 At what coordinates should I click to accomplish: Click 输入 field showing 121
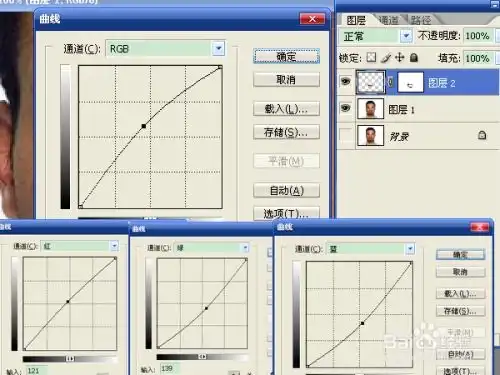[36, 371]
